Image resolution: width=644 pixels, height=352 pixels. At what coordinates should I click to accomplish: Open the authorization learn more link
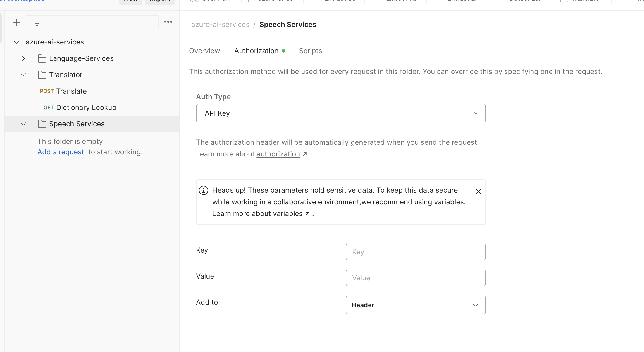pos(278,154)
